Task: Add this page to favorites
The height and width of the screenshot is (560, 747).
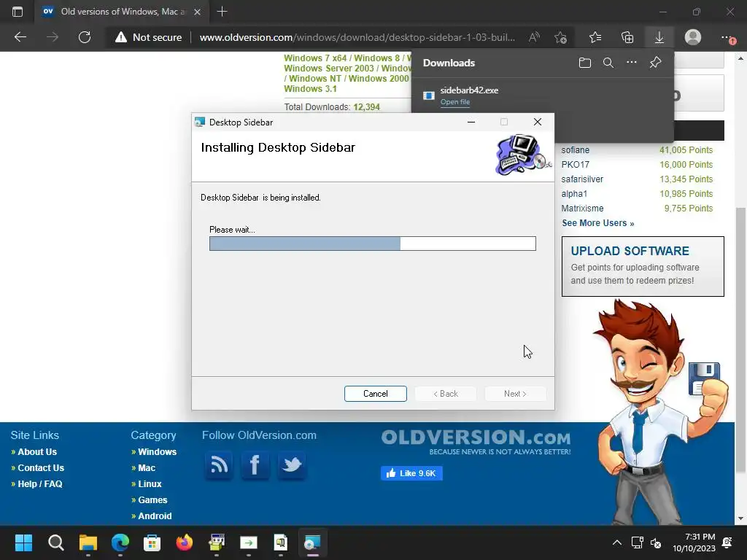Action: pyautogui.click(x=560, y=37)
